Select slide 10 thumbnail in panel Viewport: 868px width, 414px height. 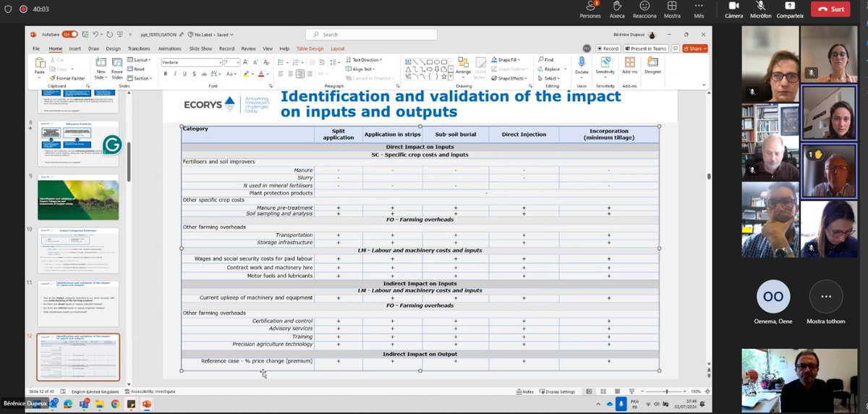click(78, 249)
